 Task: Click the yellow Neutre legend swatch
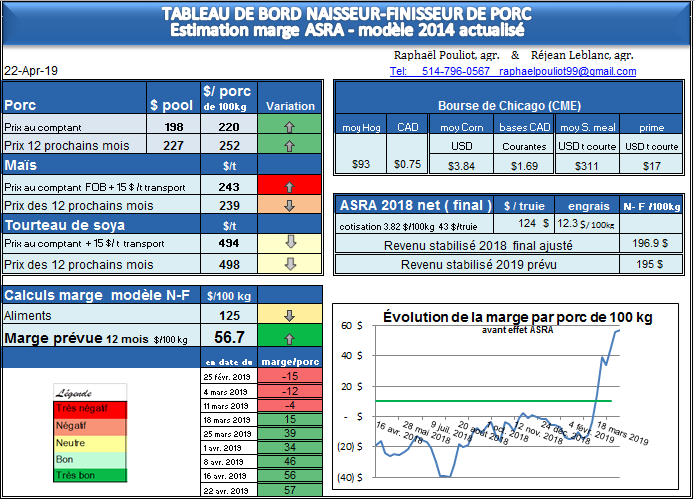pyautogui.click(x=90, y=441)
